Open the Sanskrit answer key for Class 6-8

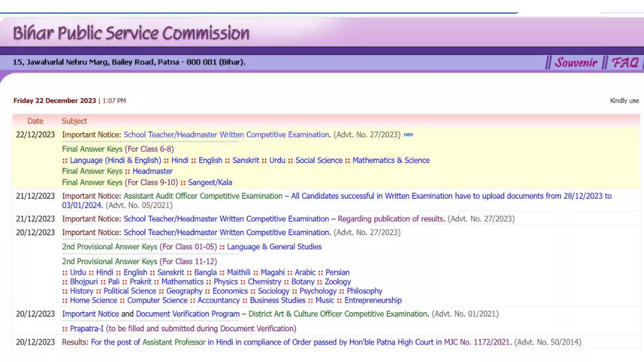(x=246, y=160)
